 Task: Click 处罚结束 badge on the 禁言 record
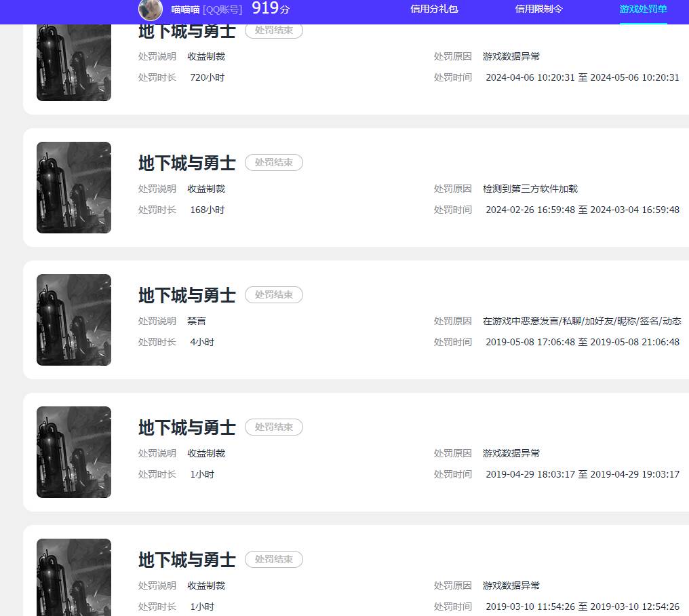click(x=273, y=295)
